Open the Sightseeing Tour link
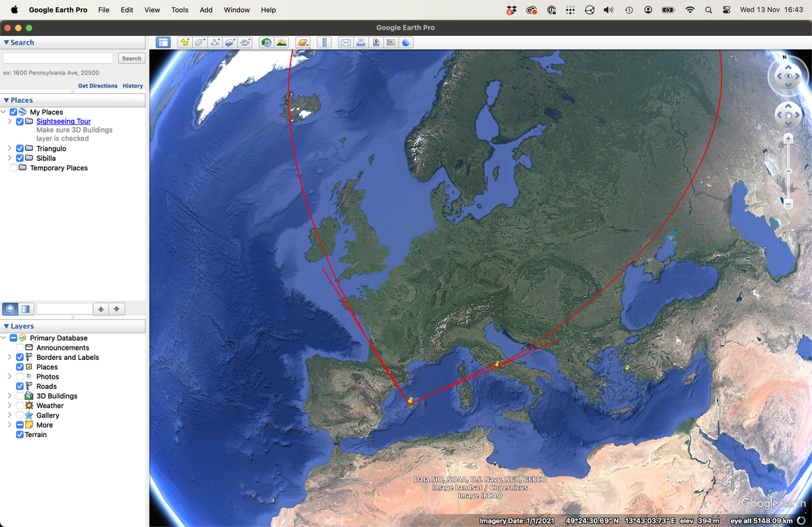Viewport: 812px width, 527px height. click(x=64, y=122)
